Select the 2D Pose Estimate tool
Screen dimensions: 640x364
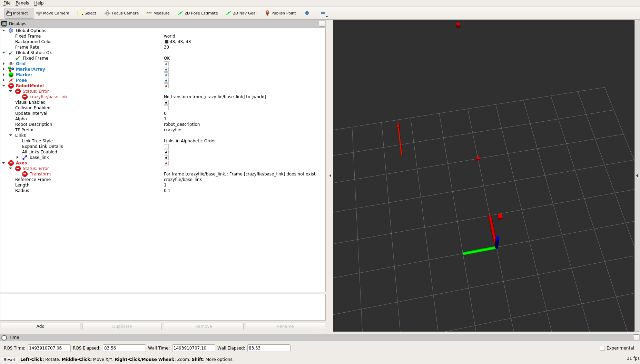[x=198, y=13]
